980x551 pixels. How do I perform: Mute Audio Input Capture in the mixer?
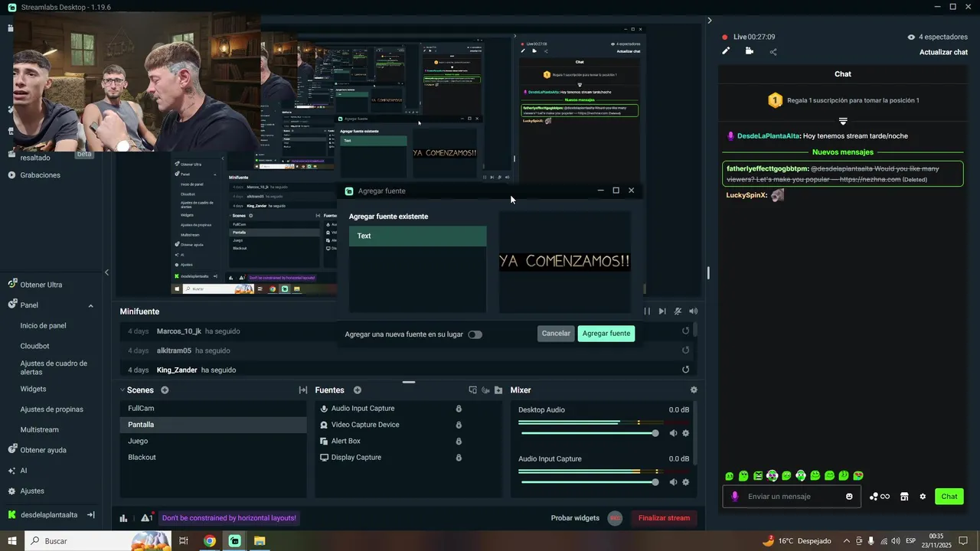(673, 482)
